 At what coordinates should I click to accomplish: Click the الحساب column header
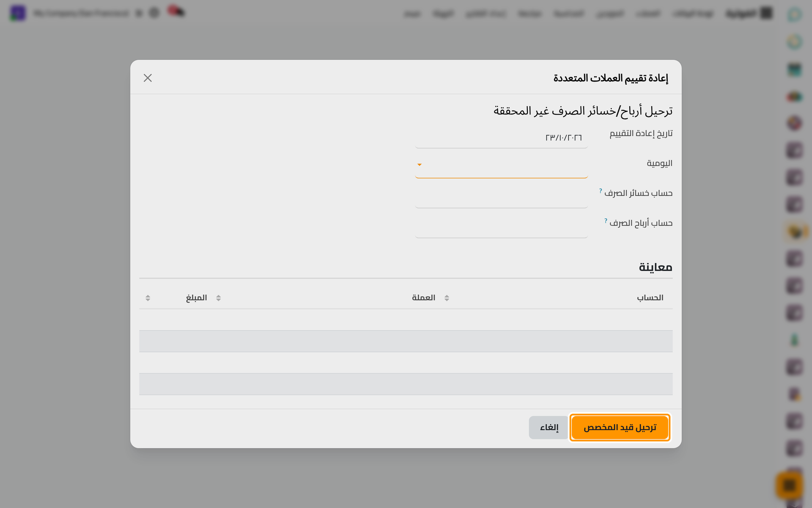[650, 298]
